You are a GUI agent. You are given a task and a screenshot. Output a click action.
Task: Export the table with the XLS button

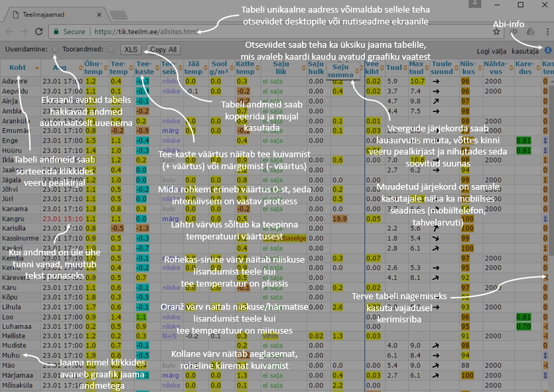coord(131,50)
